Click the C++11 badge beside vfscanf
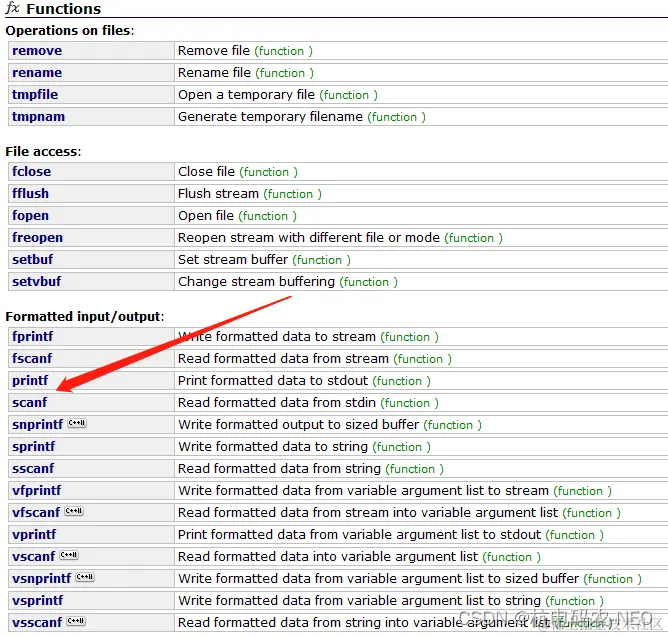 coord(74,511)
